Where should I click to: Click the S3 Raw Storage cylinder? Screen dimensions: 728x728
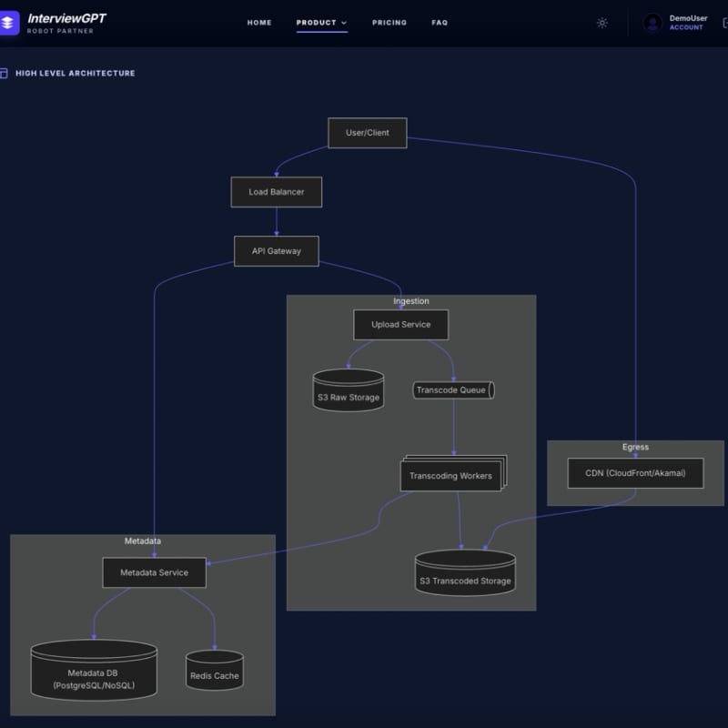(x=349, y=390)
